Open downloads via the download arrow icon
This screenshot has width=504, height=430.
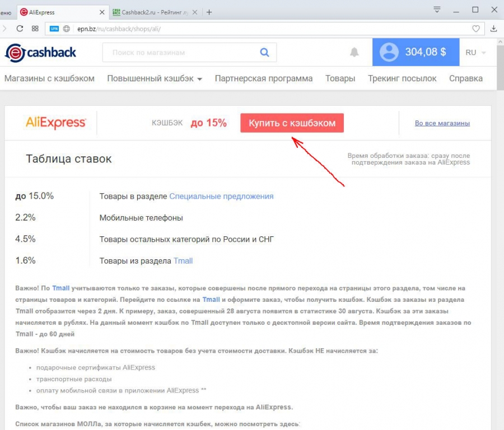coord(494,29)
